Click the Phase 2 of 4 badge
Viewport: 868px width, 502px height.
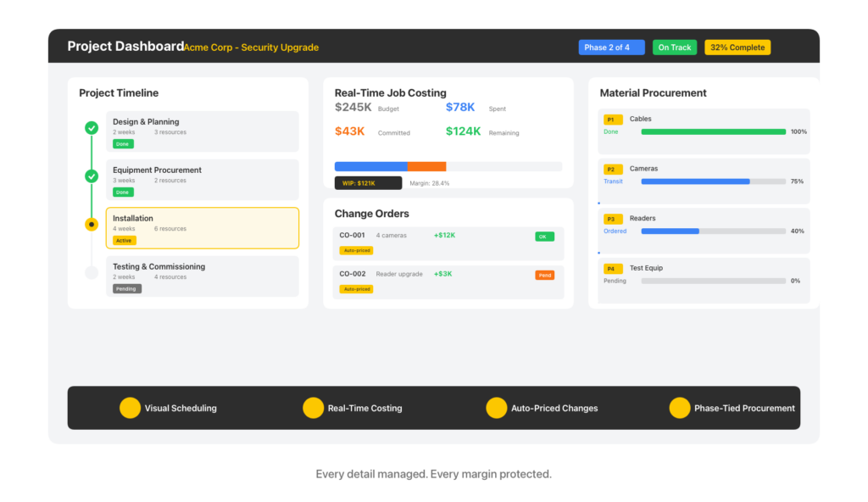[611, 47]
